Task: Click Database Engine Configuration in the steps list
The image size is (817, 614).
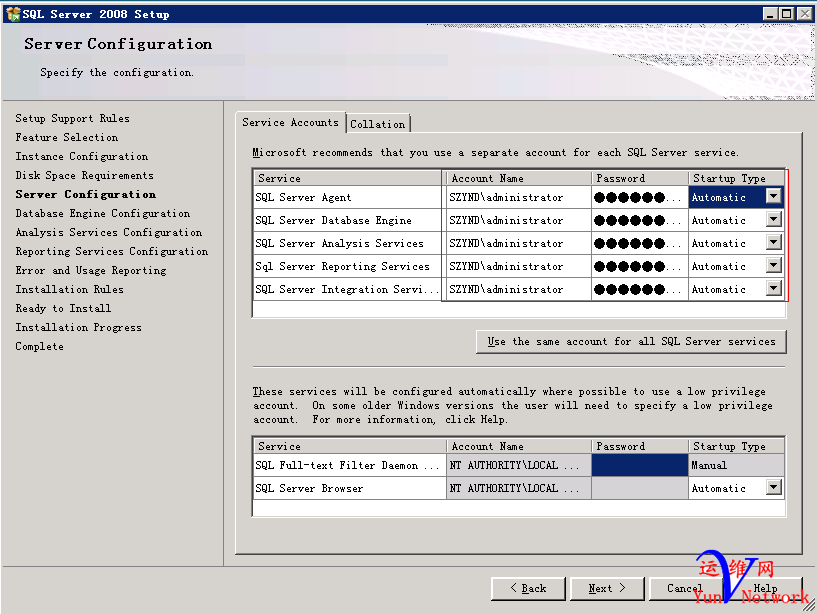Action: coord(103,214)
